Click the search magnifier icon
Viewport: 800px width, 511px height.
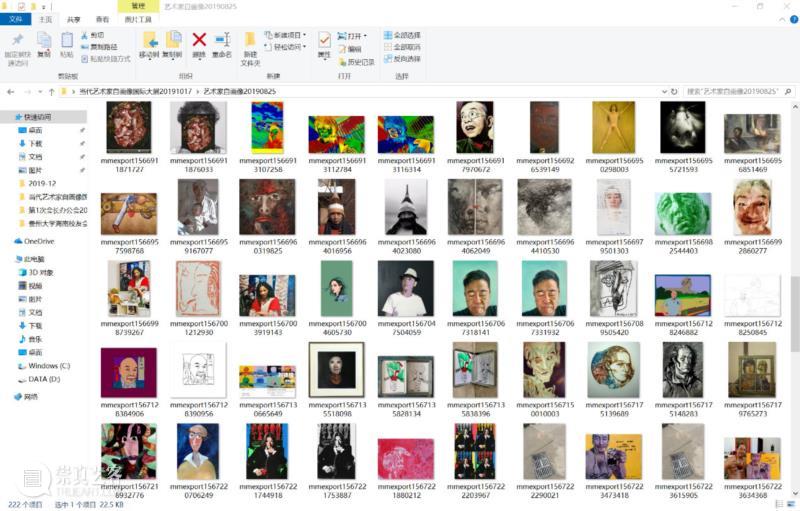tap(788, 92)
